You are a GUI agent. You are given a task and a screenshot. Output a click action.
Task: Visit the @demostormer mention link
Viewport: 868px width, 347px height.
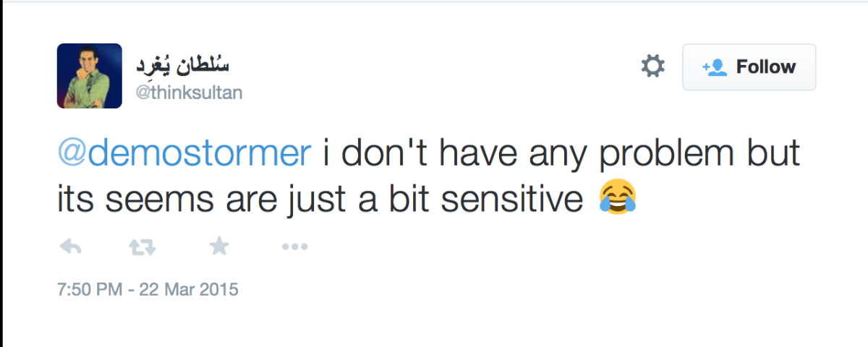(x=184, y=155)
